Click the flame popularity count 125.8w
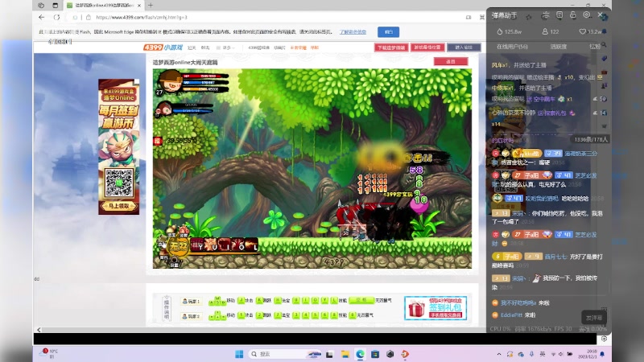644x362 pixels. (x=509, y=31)
